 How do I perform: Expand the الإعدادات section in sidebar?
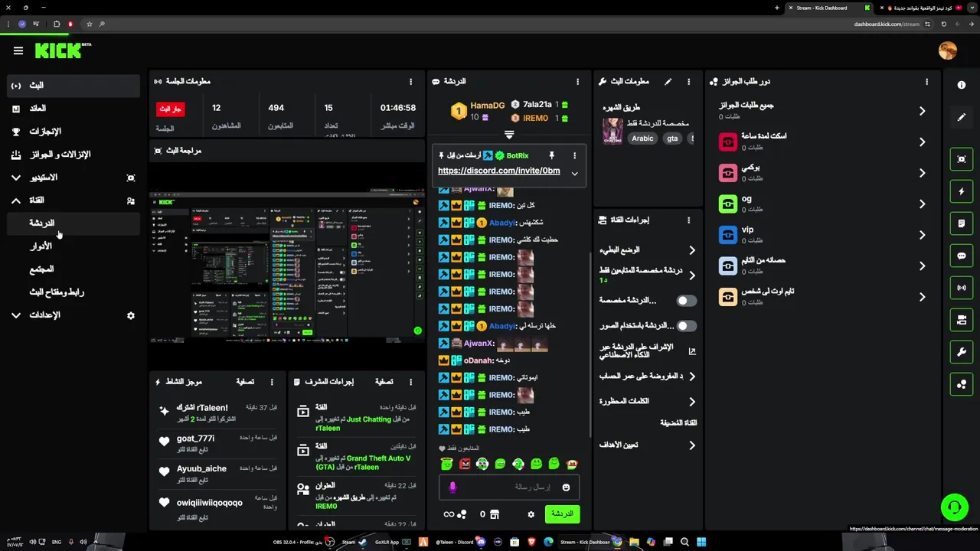(x=16, y=315)
